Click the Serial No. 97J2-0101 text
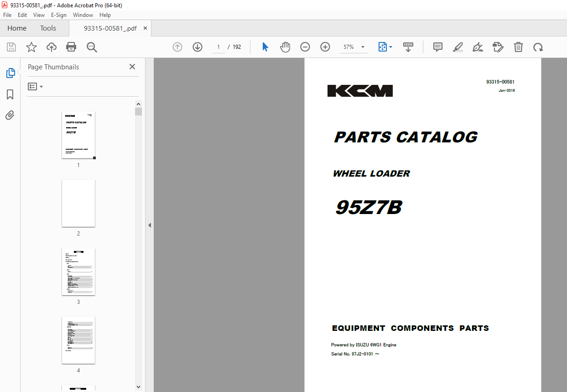The height and width of the screenshot is (392, 567). (355, 354)
